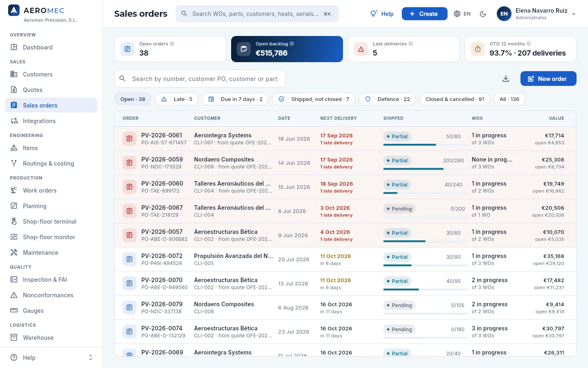Screen dimensions: 588x368
Task: Click the New order button
Action: (548, 79)
